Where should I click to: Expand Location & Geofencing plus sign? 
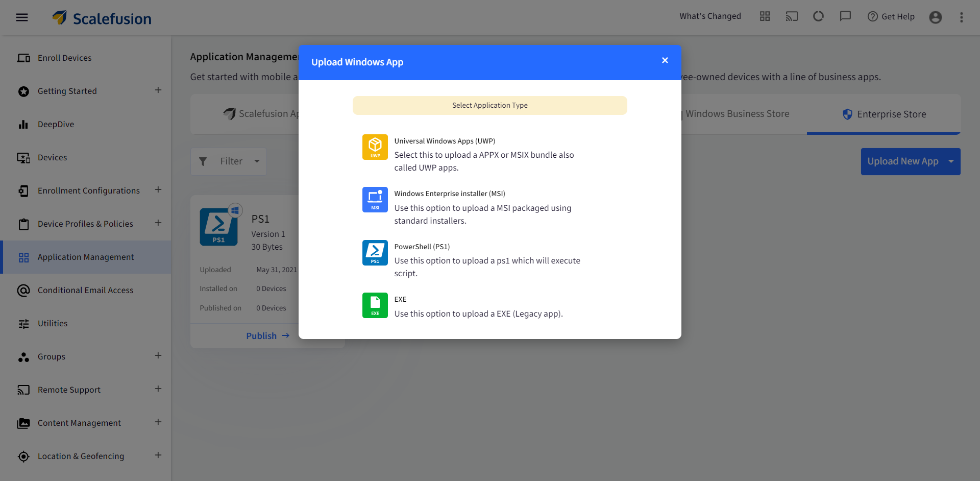158,455
